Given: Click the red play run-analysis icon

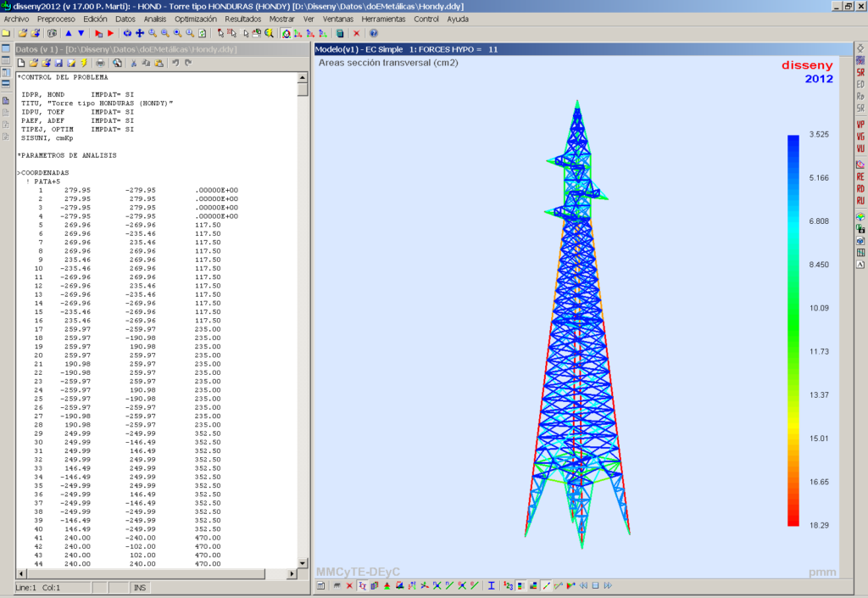Looking at the screenshot, I should pos(111,33).
